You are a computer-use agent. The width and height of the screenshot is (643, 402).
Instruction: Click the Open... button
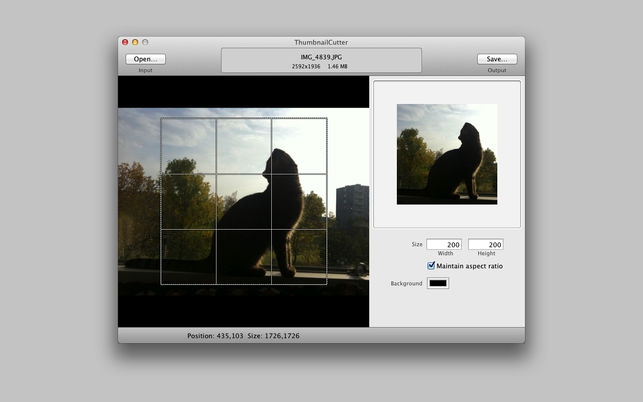coord(146,59)
